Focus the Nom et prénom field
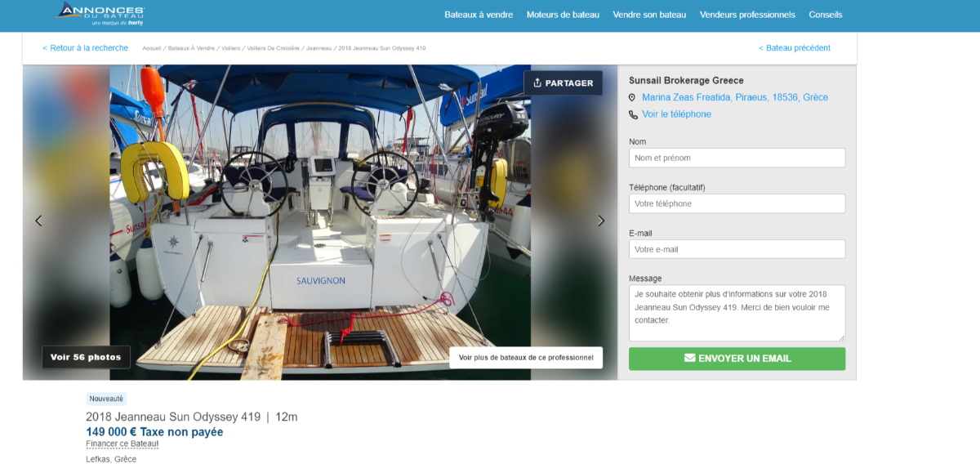 pyautogui.click(x=737, y=158)
